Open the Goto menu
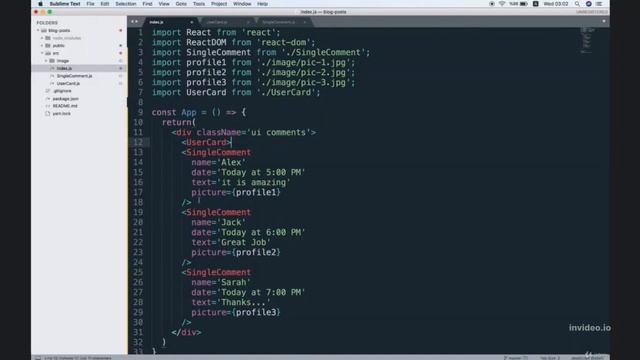The height and width of the screenshot is (360, 640). [181, 4]
